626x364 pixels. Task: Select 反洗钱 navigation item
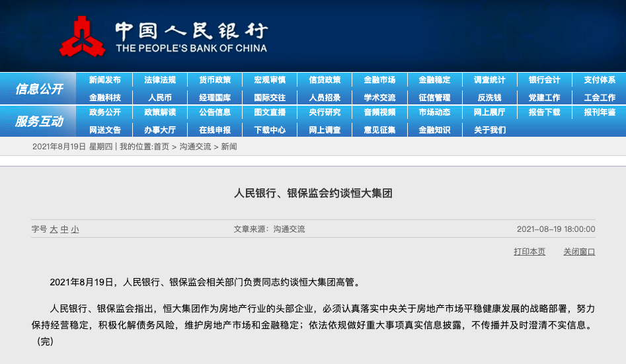click(489, 98)
